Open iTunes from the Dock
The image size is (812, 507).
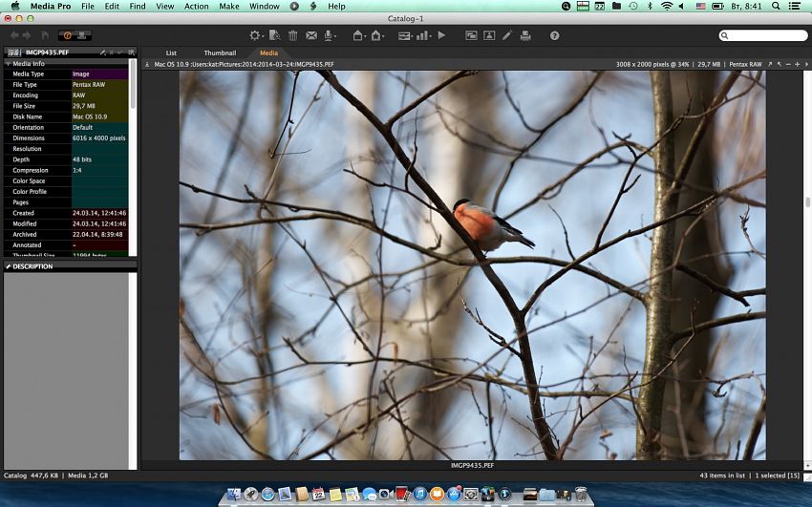click(420, 494)
